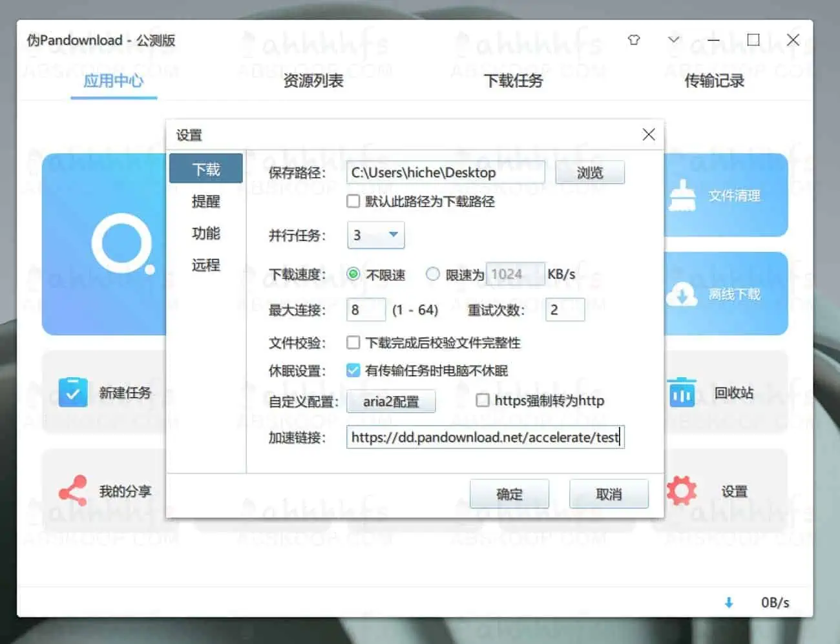
Task: Click the 加速链接 input field
Action: (x=485, y=437)
